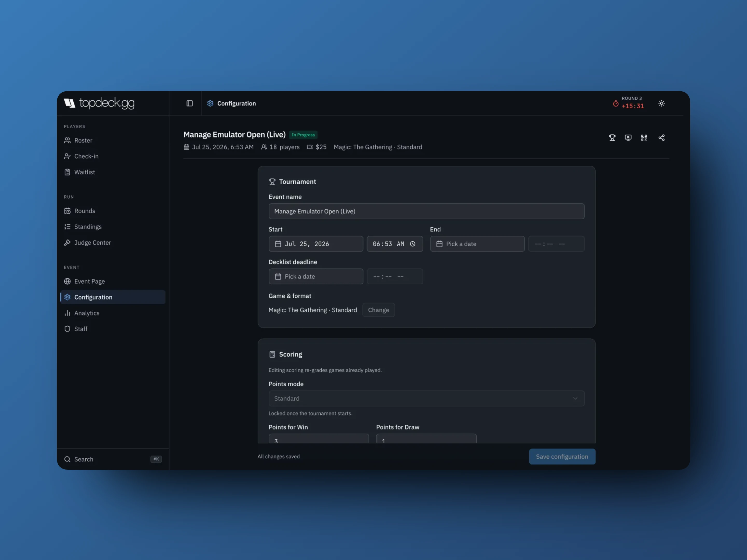The height and width of the screenshot is (560, 747).
Task: Click the Points for Draw field
Action: (x=426, y=439)
